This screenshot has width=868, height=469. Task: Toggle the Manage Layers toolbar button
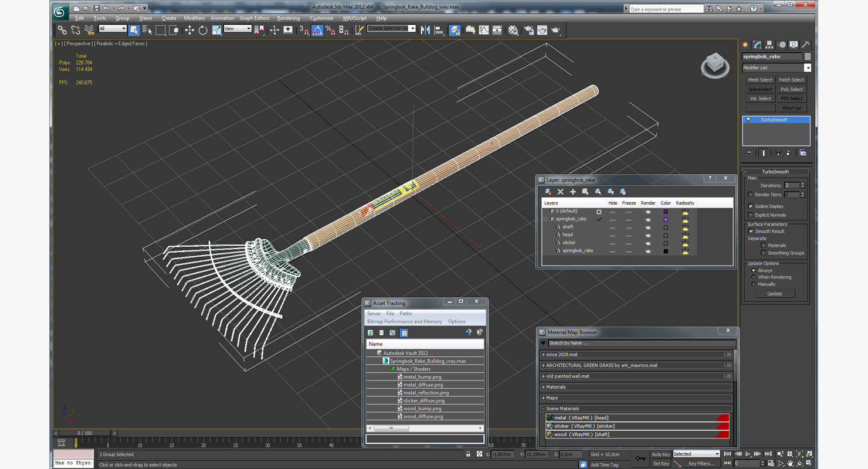click(x=455, y=30)
